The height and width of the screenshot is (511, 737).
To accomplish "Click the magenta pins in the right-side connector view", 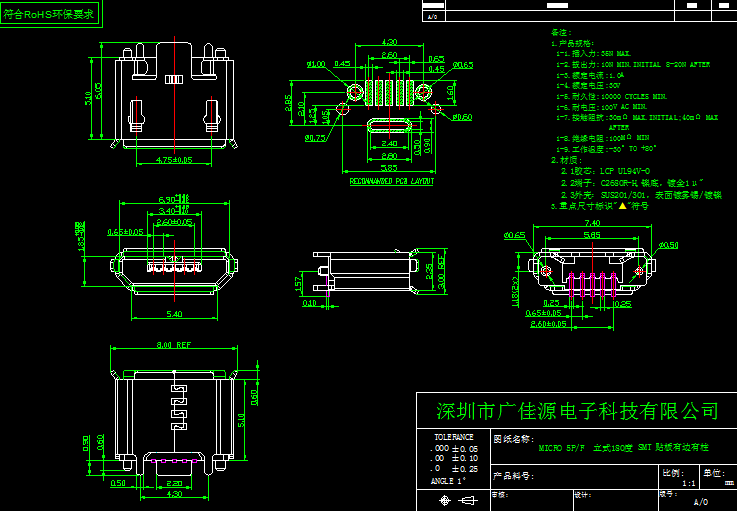I will coord(592,282).
